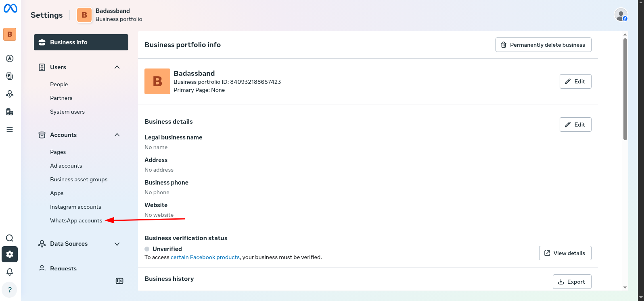This screenshot has width=644, height=301.
Task: Export the business history
Action: (571, 282)
